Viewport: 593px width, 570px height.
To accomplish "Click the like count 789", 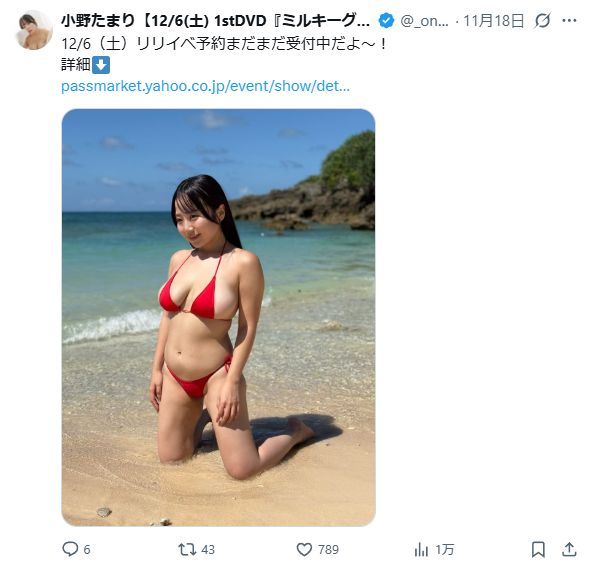I will [x=328, y=550].
